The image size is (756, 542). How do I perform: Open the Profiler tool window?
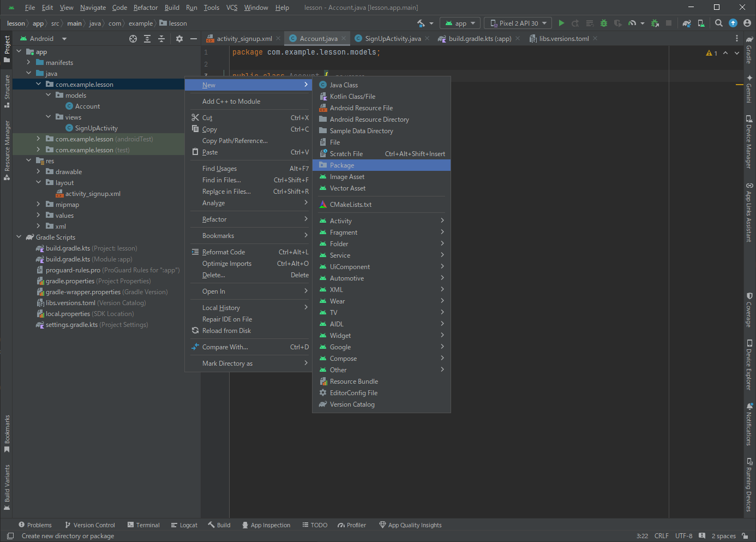pos(352,525)
